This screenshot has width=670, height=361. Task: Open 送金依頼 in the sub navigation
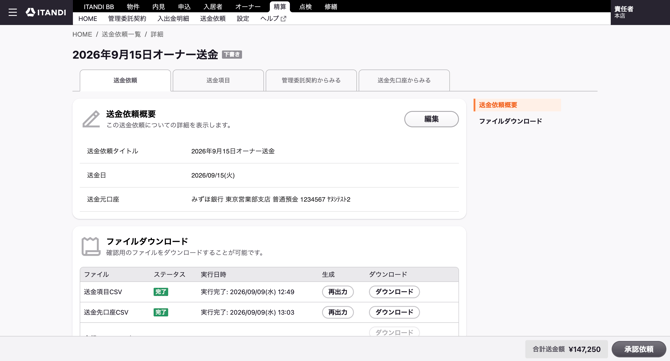coord(213,19)
